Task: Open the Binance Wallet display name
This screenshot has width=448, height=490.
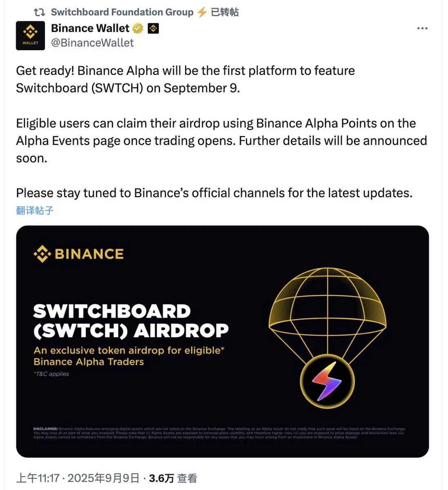Action: (90, 28)
